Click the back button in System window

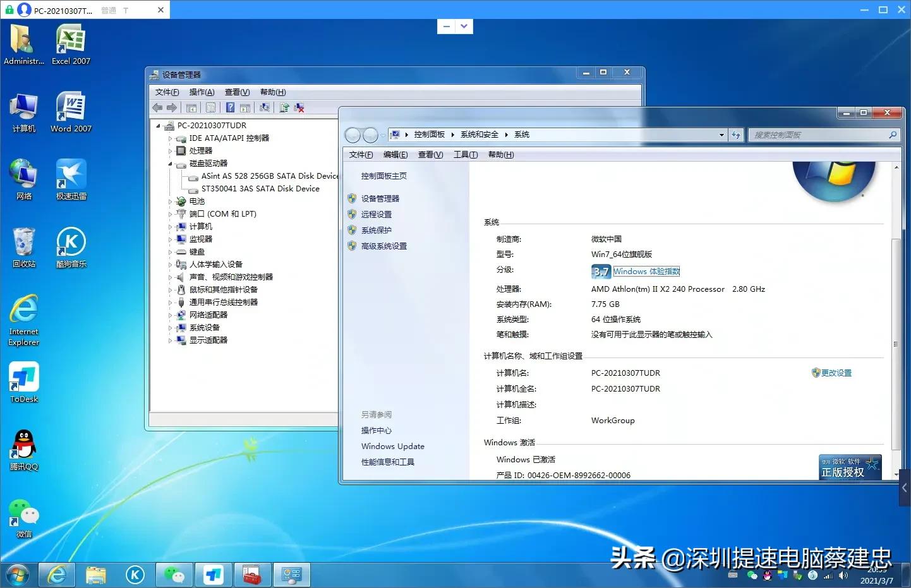point(353,135)
